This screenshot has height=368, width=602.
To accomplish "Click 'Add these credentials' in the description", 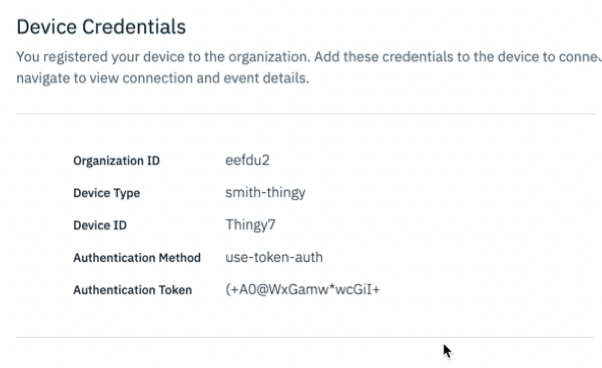I will point(384,57).
